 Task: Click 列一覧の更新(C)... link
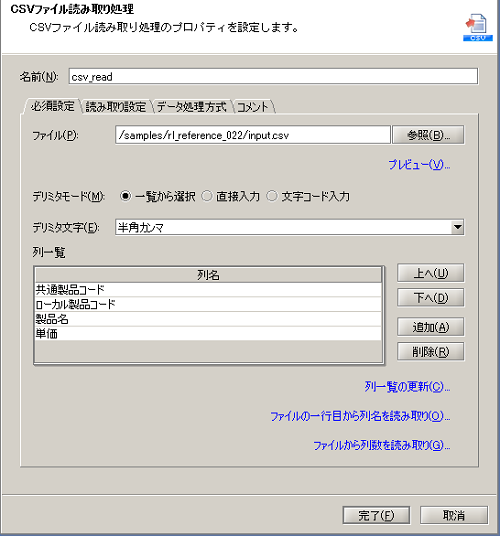pyautogui.click(x=407, y=387)
